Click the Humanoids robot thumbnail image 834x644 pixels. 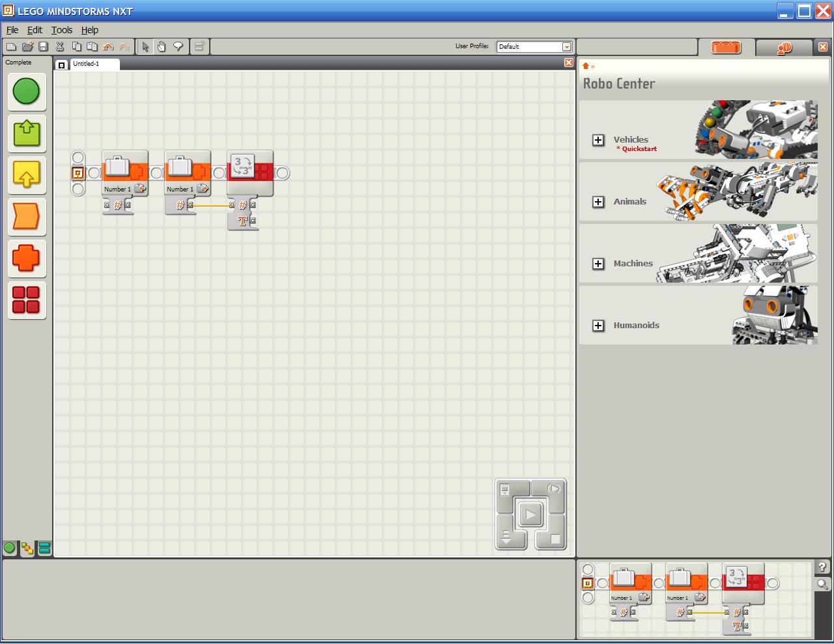click(775, 315)
